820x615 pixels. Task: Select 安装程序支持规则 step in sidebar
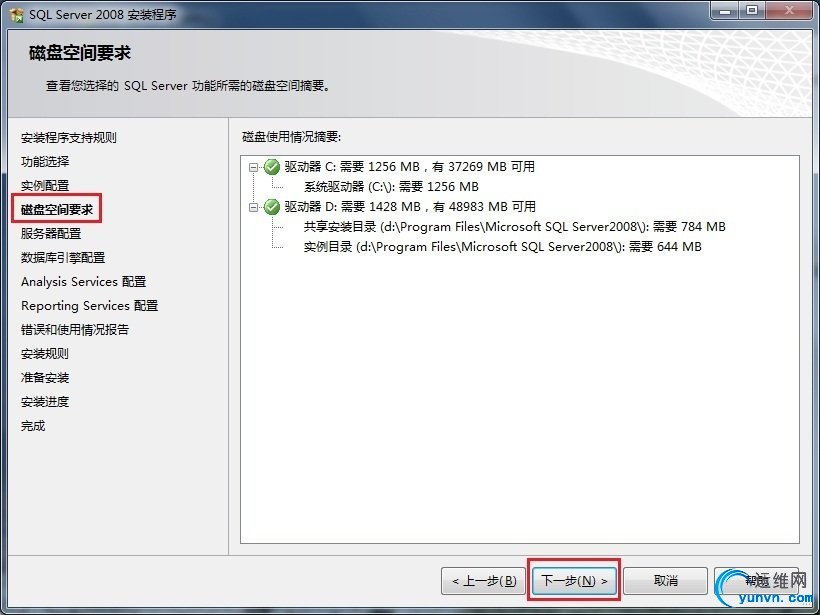tap(69, 138)
